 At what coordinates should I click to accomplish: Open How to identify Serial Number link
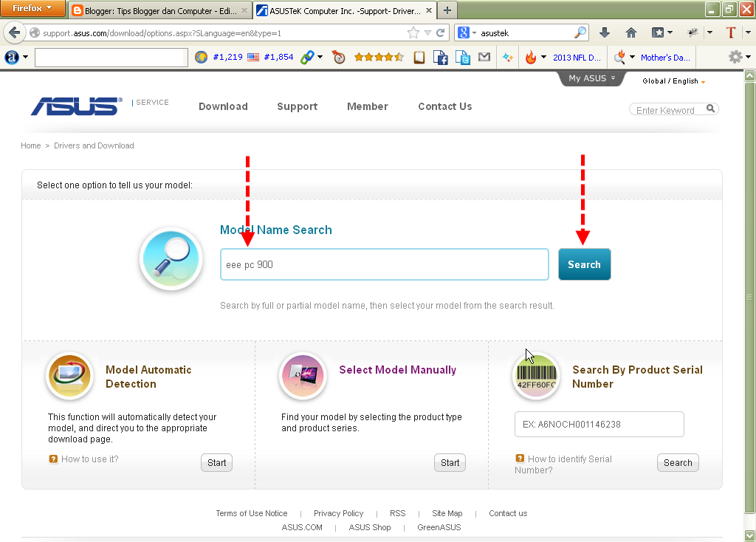pyautogui.click(x=563, y=464)
